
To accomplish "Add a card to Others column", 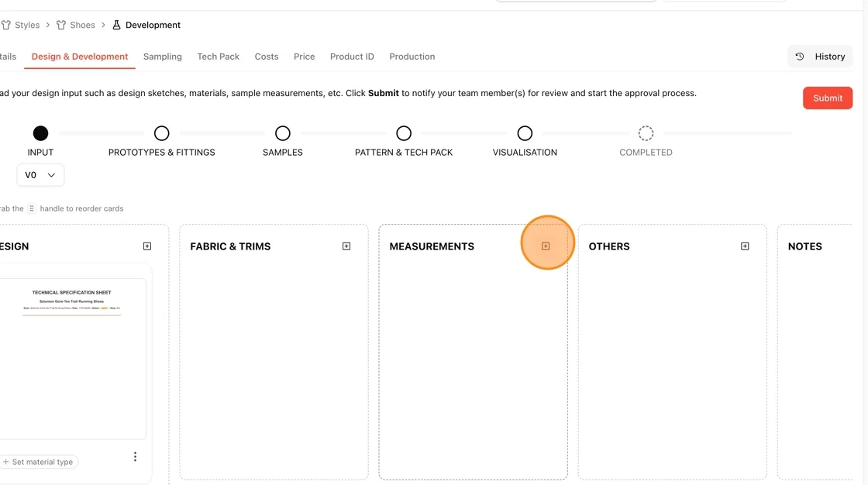I will tap(745, 246).
